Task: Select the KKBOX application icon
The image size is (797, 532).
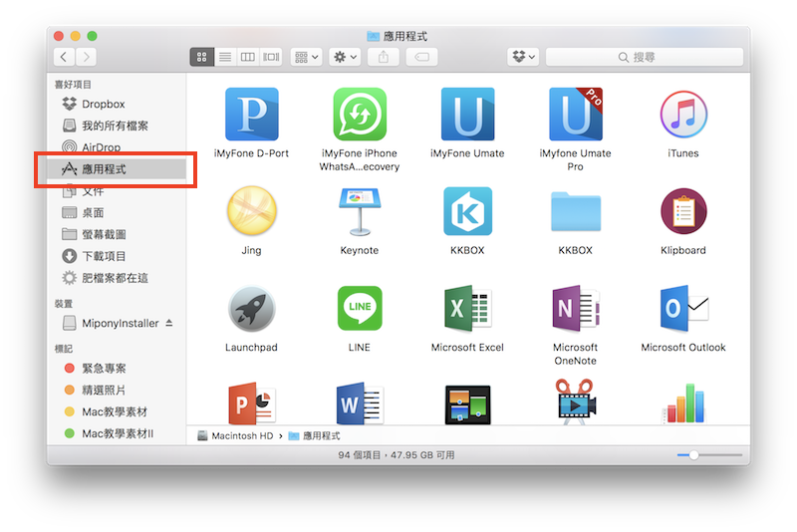Action: click(467, 211)
